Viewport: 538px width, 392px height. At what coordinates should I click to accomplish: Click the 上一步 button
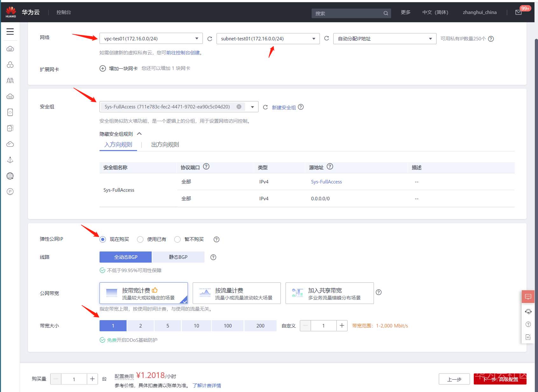pos(454,379)
